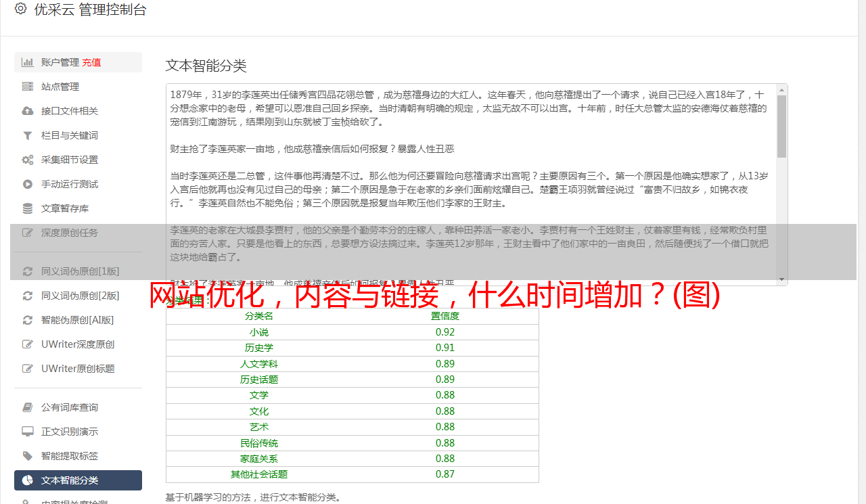
Task: Click the 0.87 confidence value
Action: pyautogui.click(x=445, y=474)
